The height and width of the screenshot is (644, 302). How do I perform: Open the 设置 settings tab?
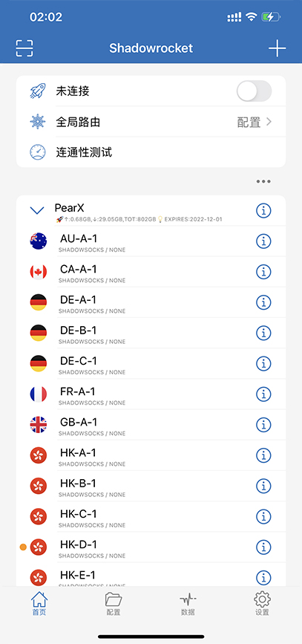[262, 604]
